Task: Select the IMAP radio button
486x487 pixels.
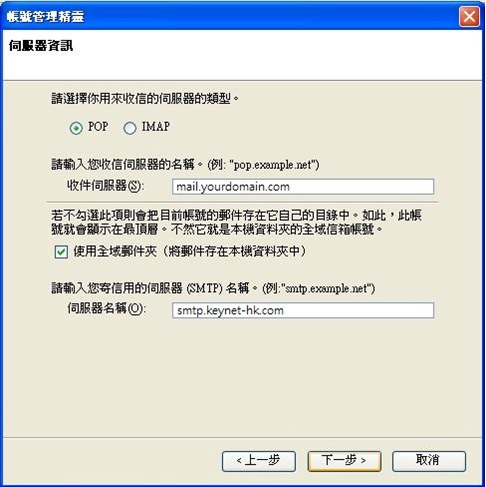Action: tap(130, 128)
